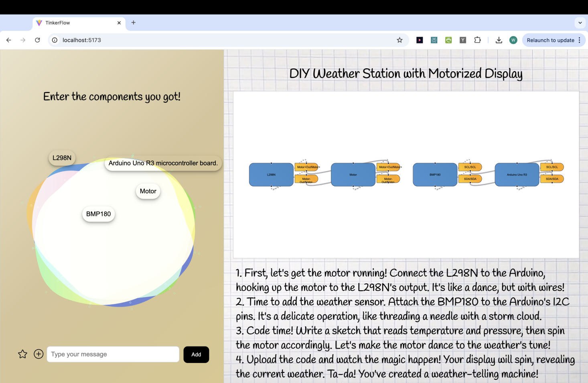
Task: Click Motor+Out/Motor+ port on L298N node
Action: [x=307, y=167]
